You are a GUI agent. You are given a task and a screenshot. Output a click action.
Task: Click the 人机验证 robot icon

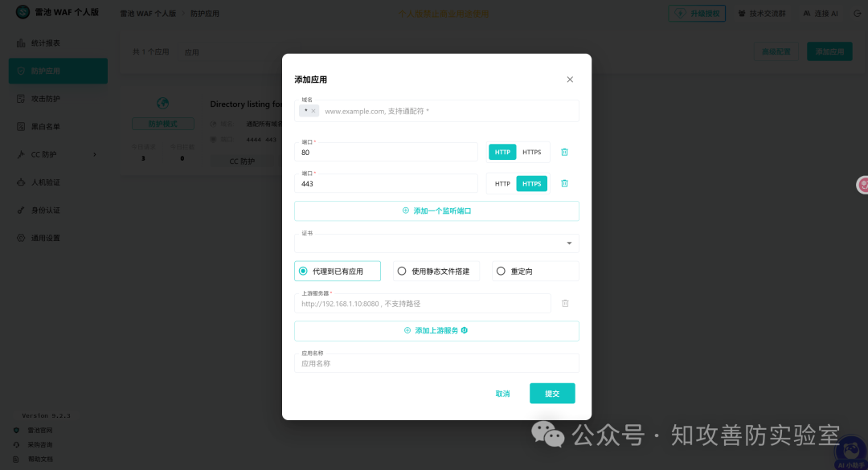pos(21,182)
